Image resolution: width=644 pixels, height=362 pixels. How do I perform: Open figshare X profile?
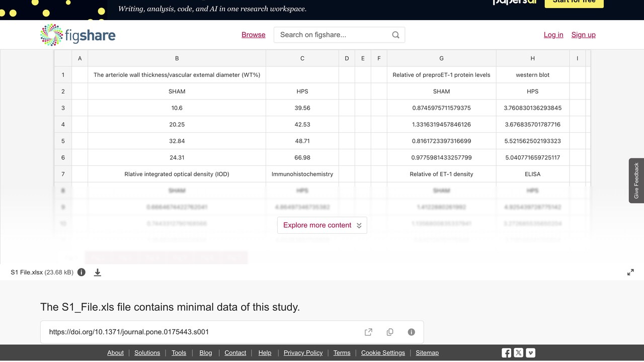pyautogui.click(x=518, y=353)
